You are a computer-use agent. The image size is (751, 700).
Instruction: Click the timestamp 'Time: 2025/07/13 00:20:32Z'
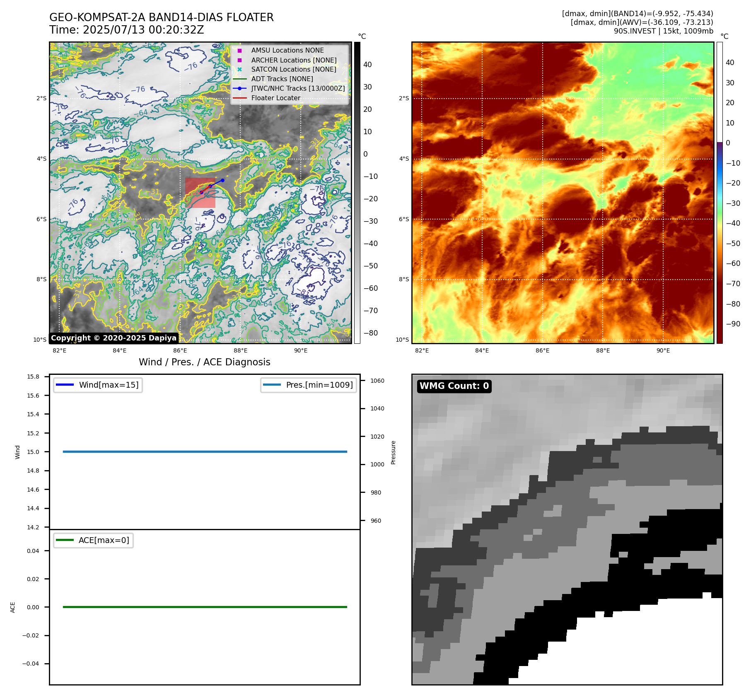127,30
